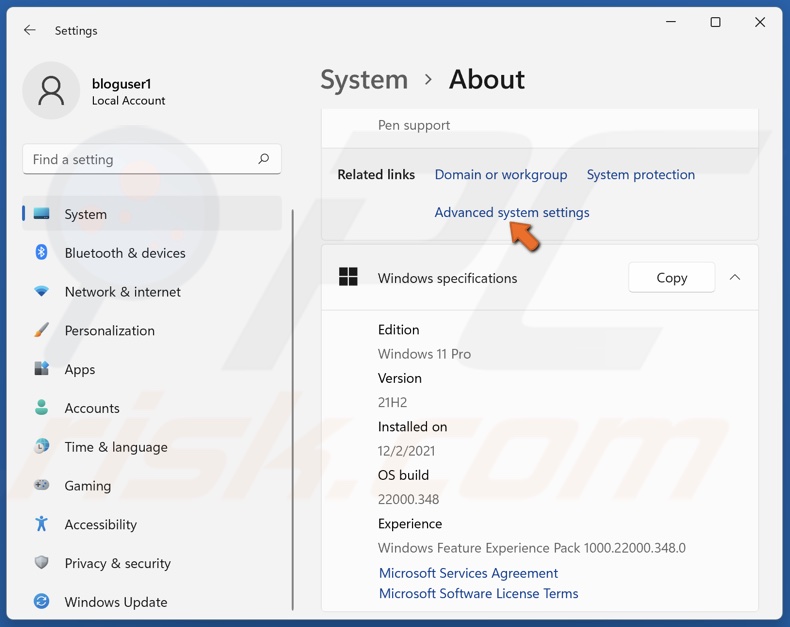790x627 pixels.
Task: Click the search magnifier icon
Action: 264,159
